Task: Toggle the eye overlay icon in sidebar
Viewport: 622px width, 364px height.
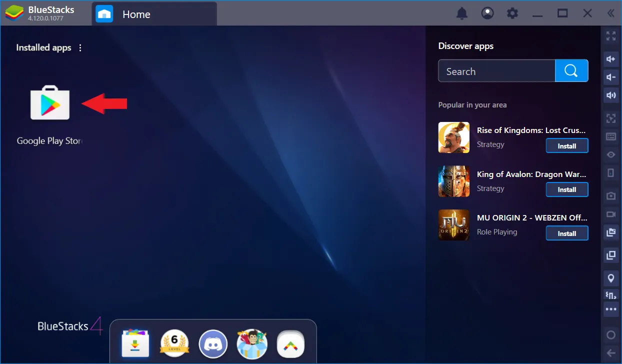Action: (x=610, y=154)
